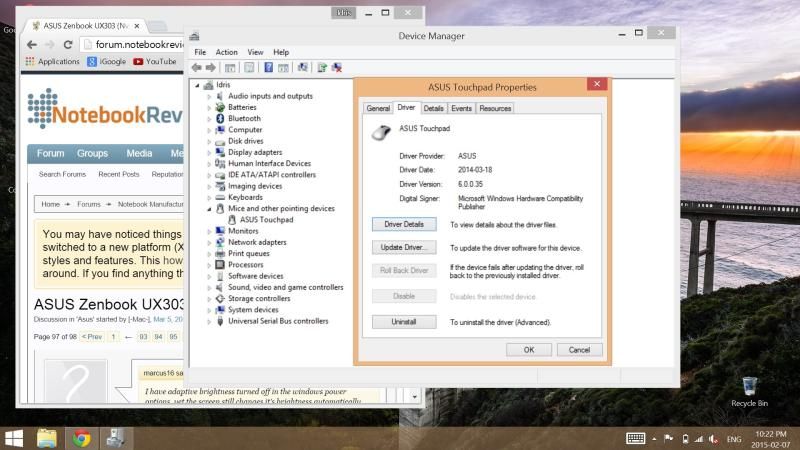Open the Action menu

[226, 52]
